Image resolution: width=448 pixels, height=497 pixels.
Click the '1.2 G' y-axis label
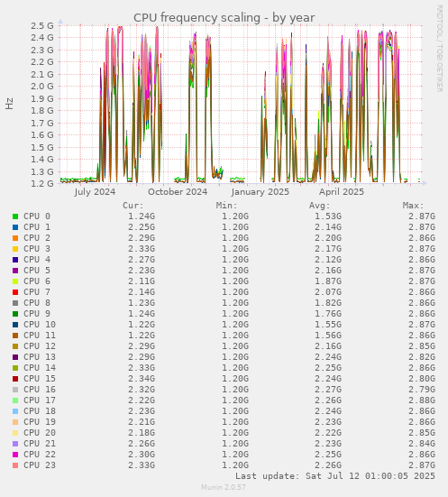[42, 183]
